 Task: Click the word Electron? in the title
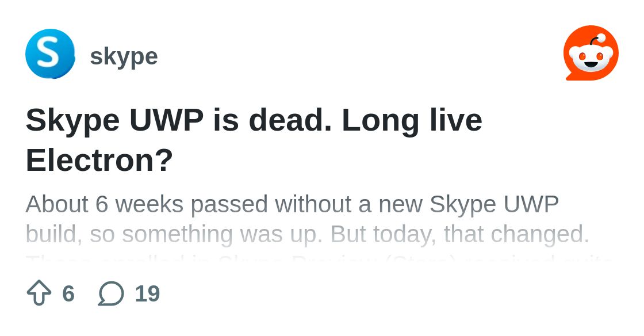click(99, 160)
